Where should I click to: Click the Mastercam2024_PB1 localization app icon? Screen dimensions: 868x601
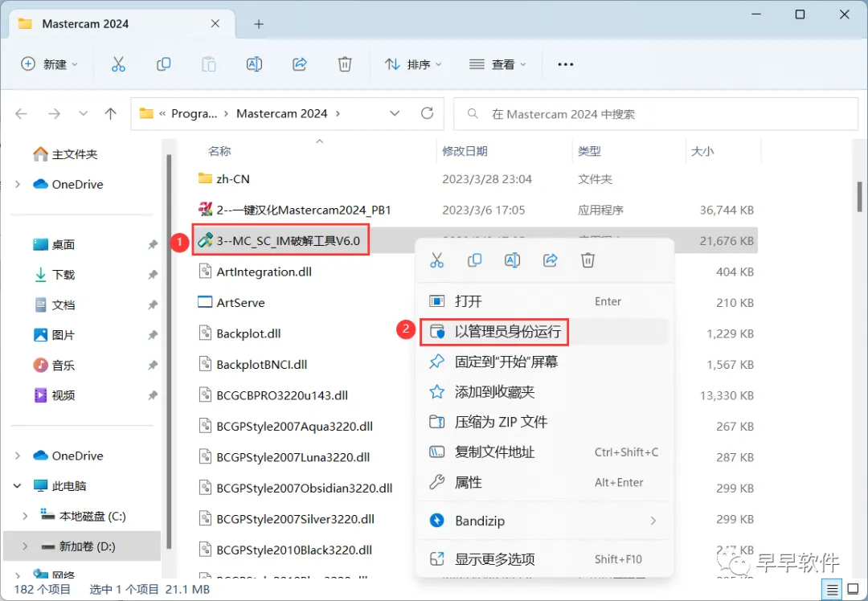(x=205, y=209)
